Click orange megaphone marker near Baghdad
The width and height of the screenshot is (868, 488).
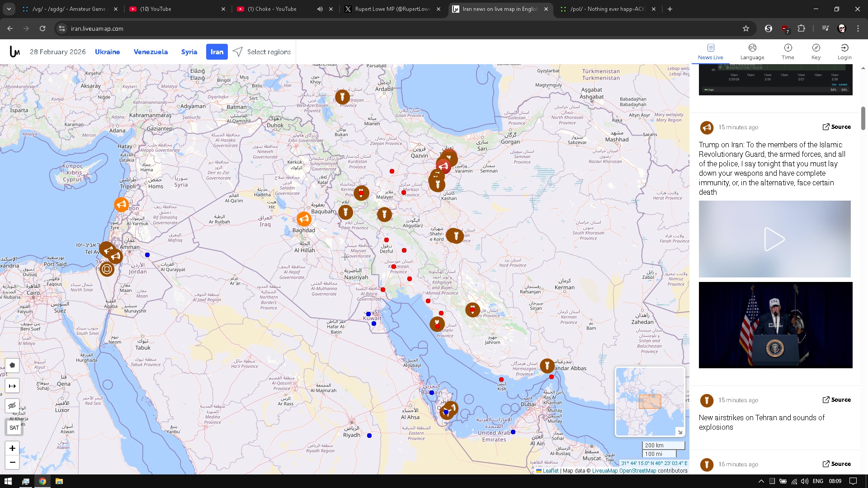coord(304,219)
